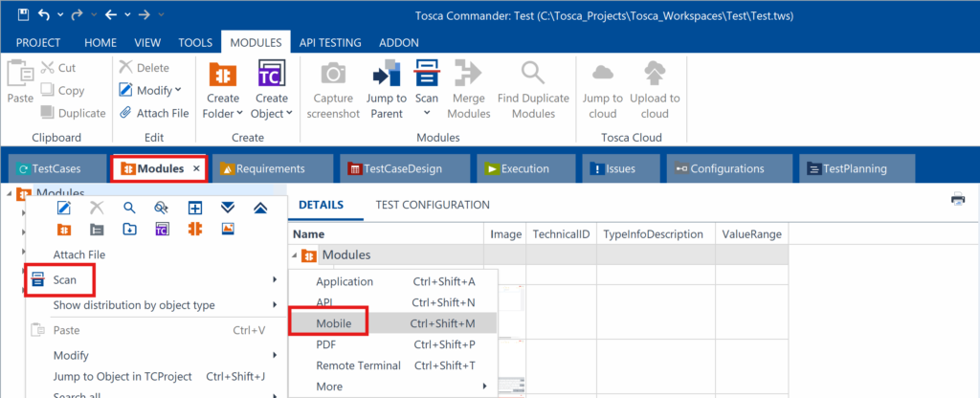980x398 pixels.
Task: Choose Jump to Object in TCProject
Action: click(155, 377)
